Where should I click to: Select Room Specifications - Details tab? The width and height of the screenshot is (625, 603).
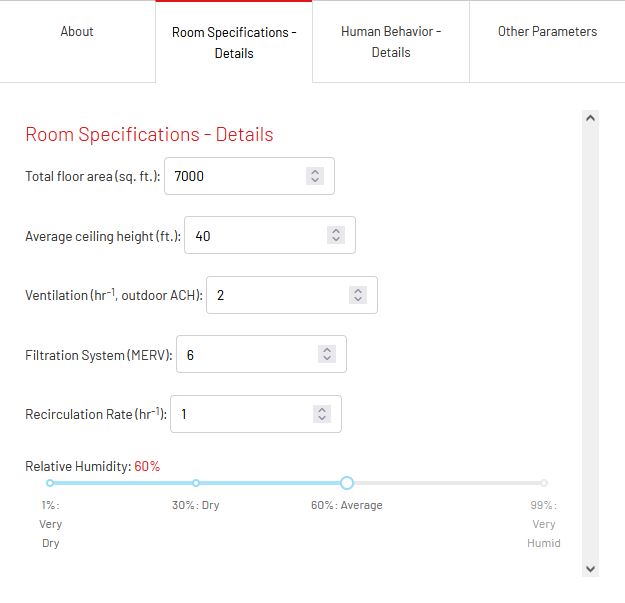point(234,42)
